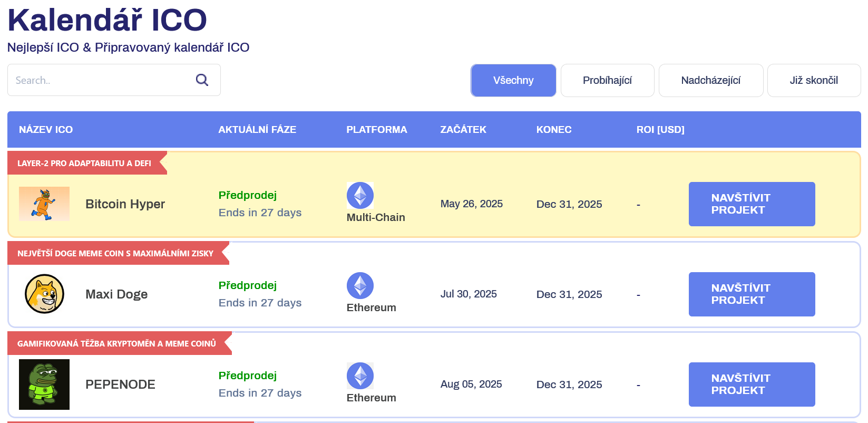Click the KONEC column header
The height and width of the screenshot is (423, 868).
click(554, 130)
